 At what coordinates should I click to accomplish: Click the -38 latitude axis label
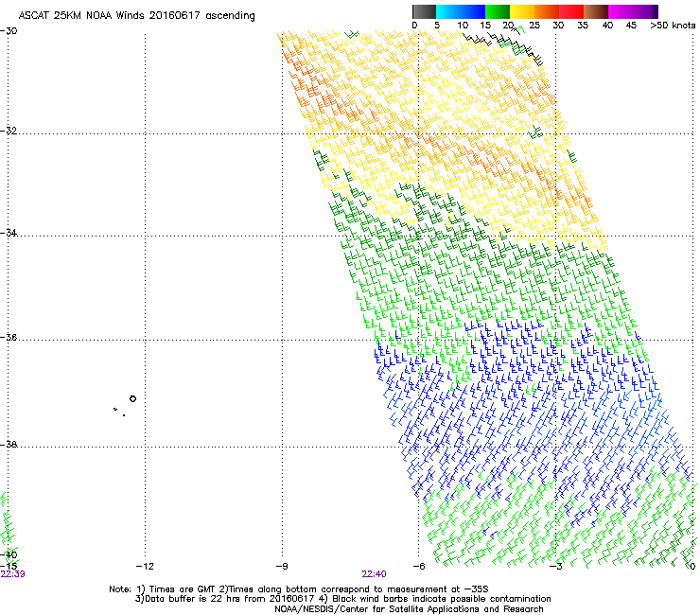[9, 445]
